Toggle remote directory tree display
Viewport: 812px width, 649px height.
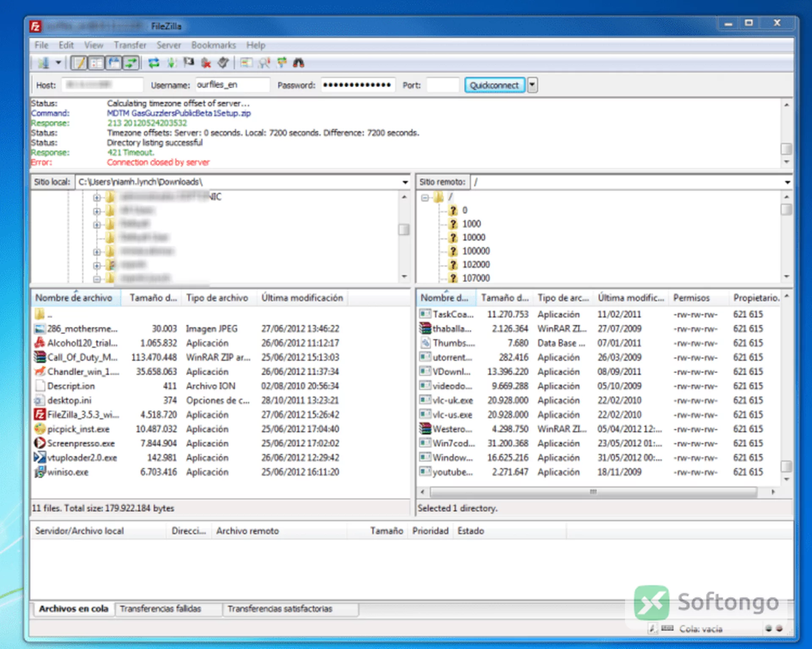(113, 63)
